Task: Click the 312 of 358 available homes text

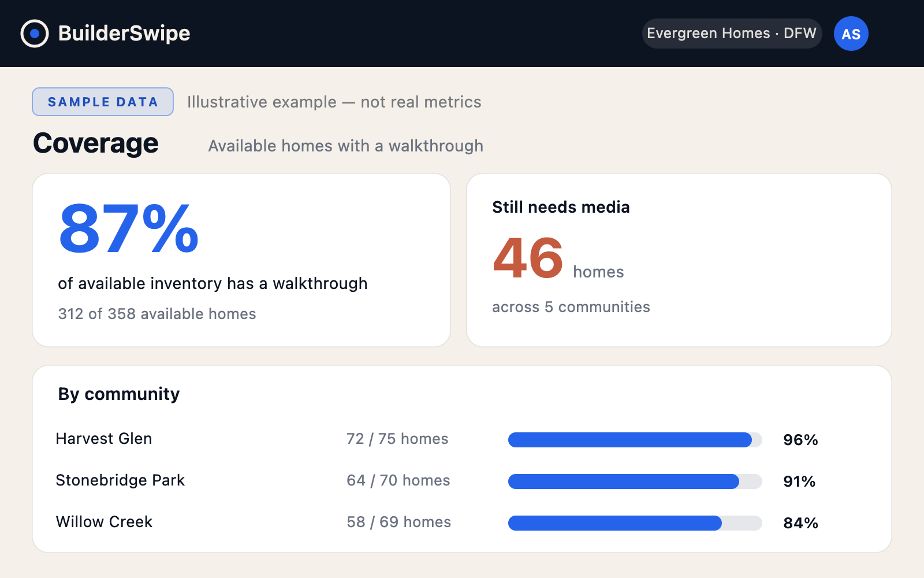Action: [x=157, y=314]
